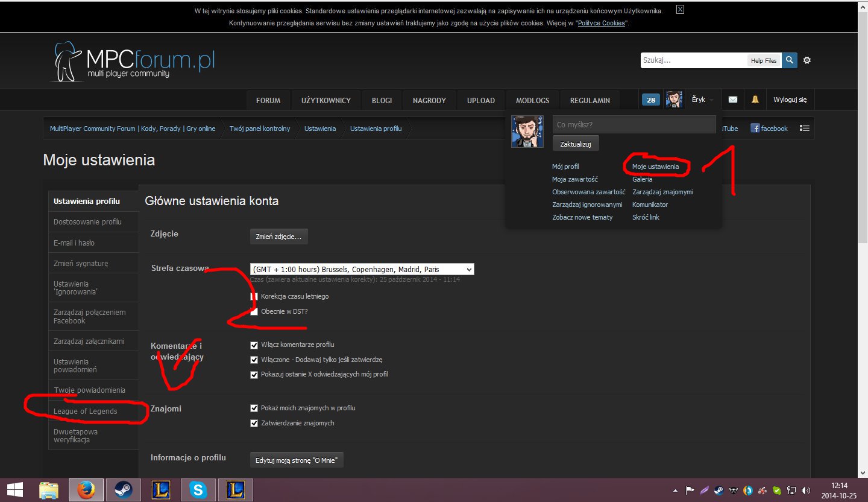Show hidden tray icons arrow
Screen dimensions: 868x502
coord(675,490)
